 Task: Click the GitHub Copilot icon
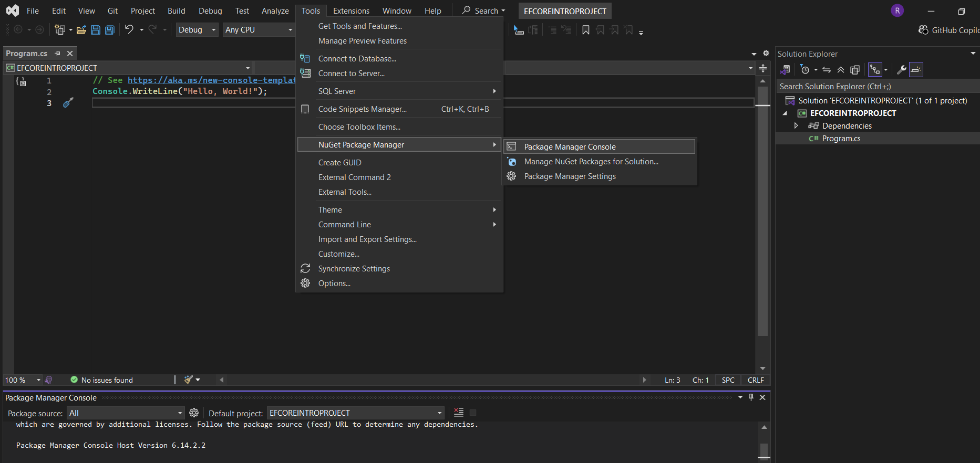tap(923, 30)
